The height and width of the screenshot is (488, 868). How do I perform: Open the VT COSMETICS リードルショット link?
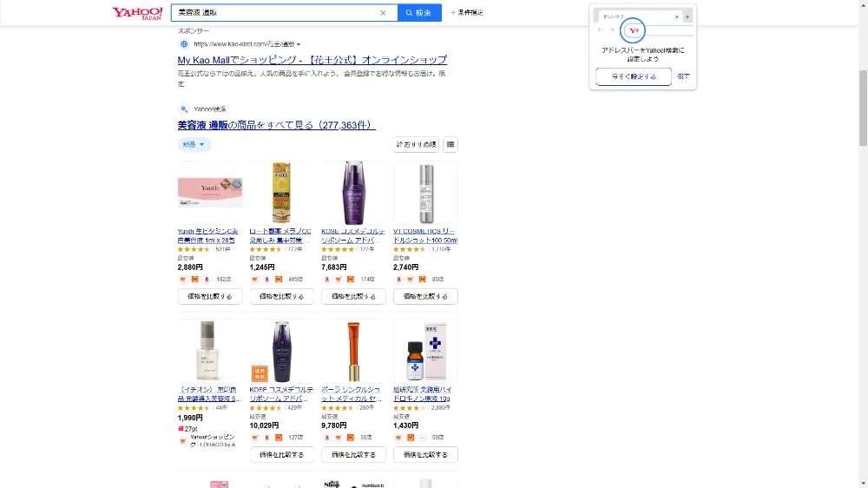click(x=425, y=235)
